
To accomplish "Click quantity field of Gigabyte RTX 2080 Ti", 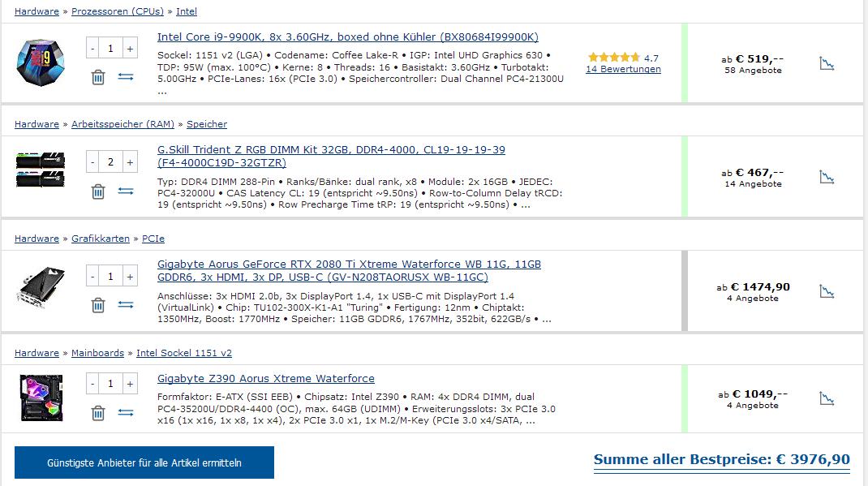I will pos(110,276).
